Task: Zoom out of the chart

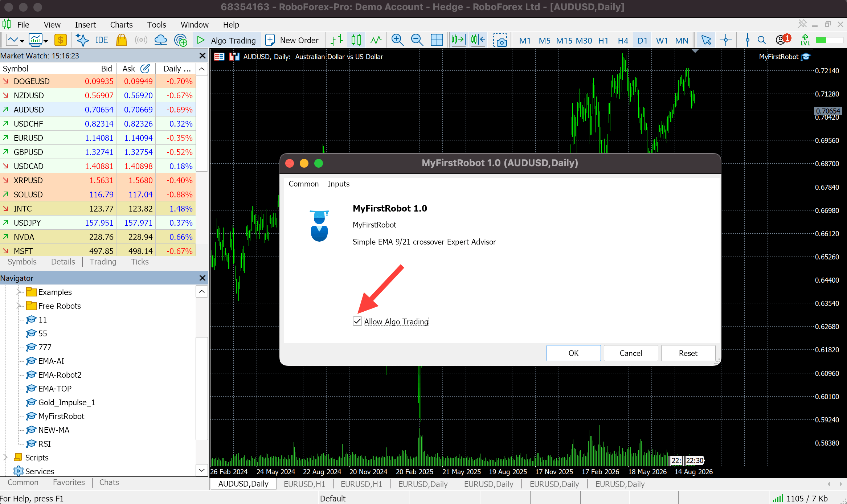Action: pyautogui.click(x=417, y=40)
